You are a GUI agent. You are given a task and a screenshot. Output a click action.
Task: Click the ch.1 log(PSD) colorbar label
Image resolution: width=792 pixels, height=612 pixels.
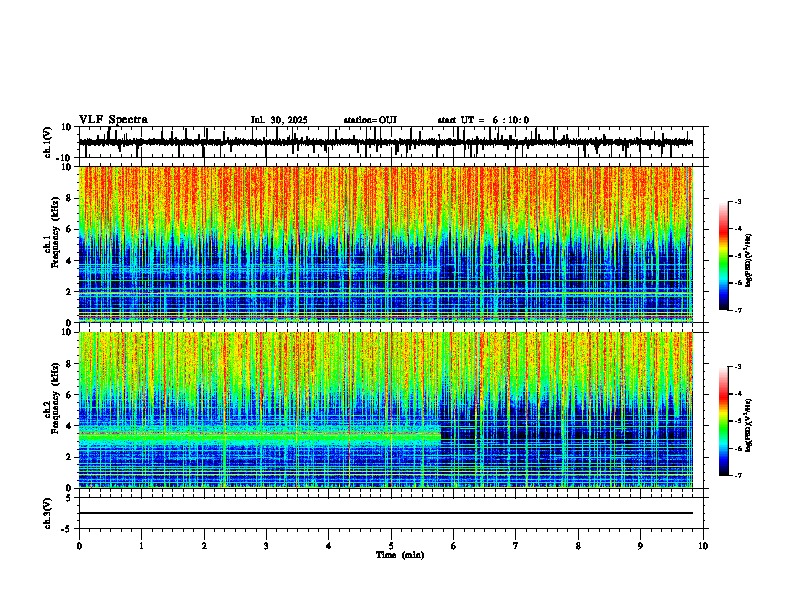point(748,261)
